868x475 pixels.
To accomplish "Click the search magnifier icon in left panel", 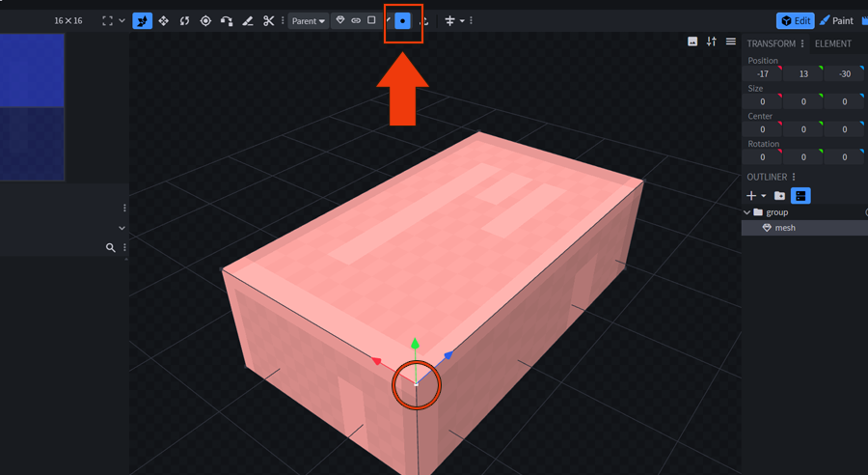I will point(111,248).
